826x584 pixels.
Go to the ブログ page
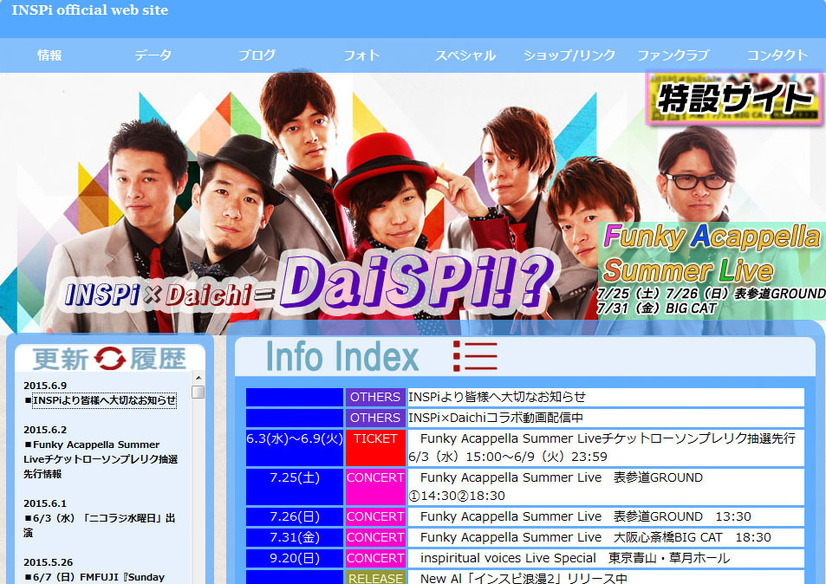click(x=257, y=55)
